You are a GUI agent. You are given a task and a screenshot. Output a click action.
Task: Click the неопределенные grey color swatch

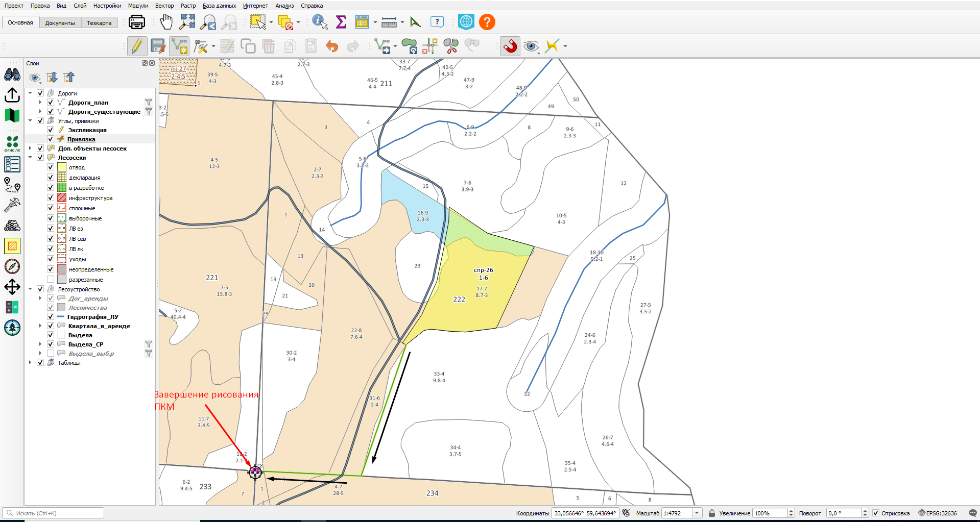click(62, 269)
